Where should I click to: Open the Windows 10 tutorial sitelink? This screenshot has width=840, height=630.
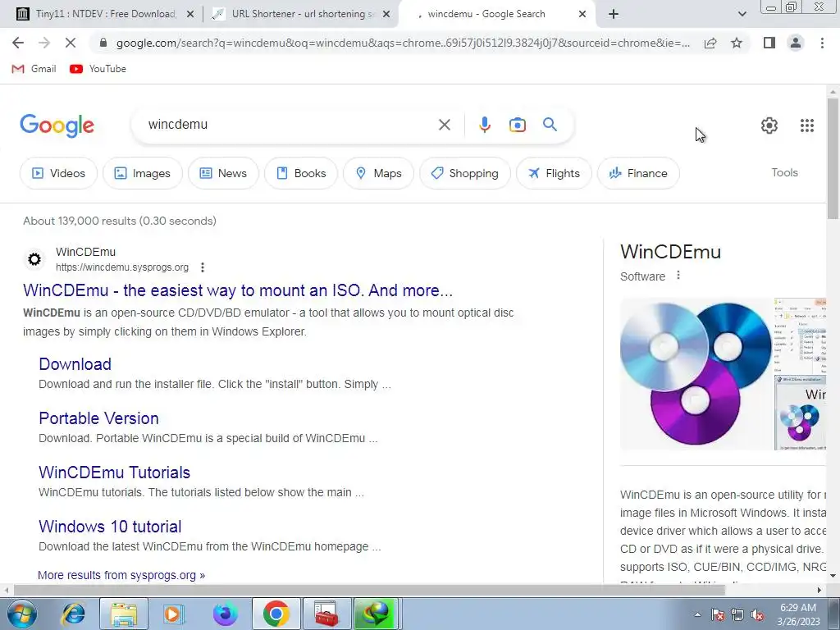tap(110, 527)
